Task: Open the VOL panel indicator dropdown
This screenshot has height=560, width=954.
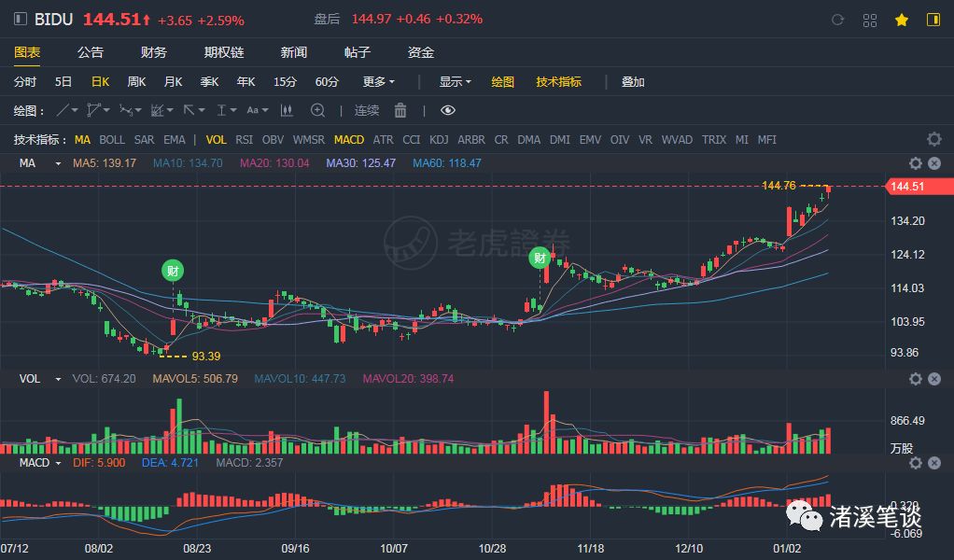Action: [x=58, y=380]
